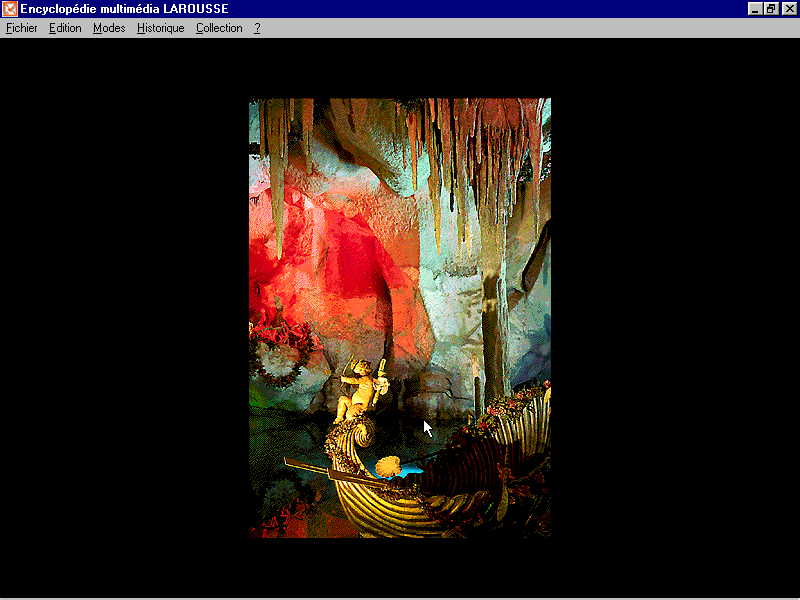Image resolution: width=800 pixels, height=600 pixels.
Task: Open the Collection menu
Action: coord(219,28)
